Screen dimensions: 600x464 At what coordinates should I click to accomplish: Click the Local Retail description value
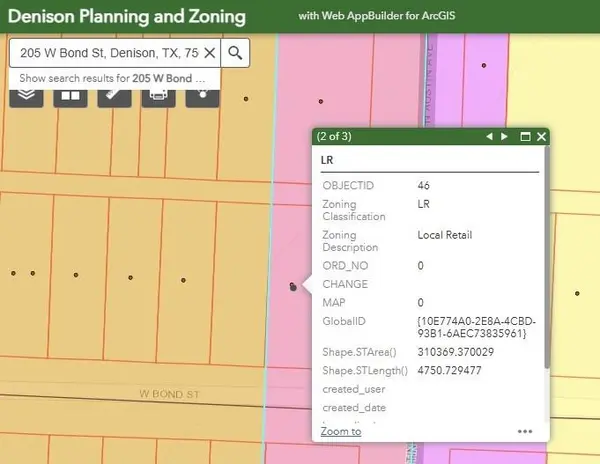click(444, 235)
